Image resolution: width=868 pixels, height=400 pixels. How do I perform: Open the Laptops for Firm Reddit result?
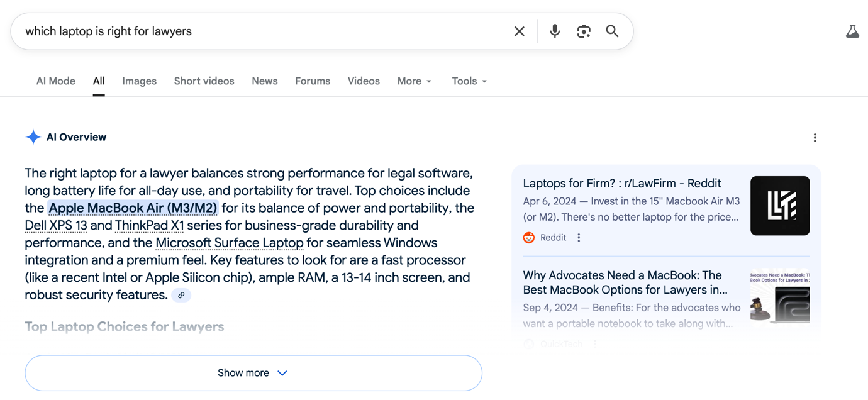coord(621,184)
